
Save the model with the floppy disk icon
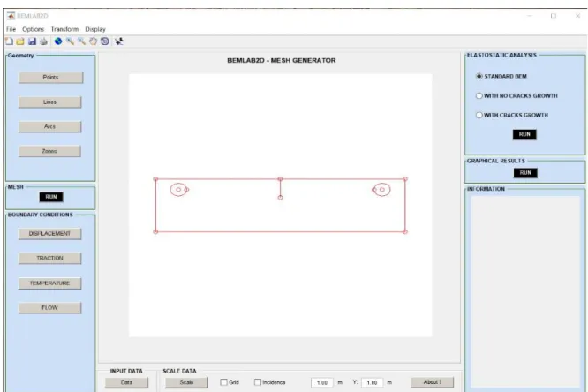click(x=32, y=41)
